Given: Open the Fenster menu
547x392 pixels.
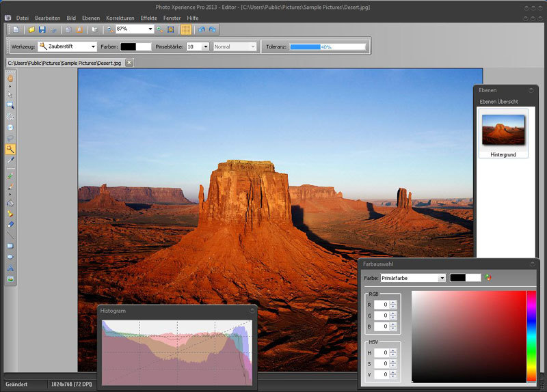Looking at the screenshot, I should (172, 18).
